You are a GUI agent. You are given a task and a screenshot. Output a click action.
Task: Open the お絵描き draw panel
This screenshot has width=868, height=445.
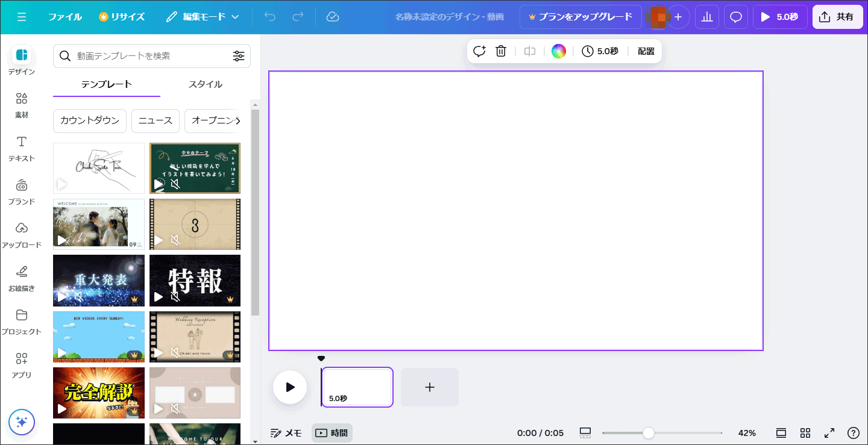click(x=22, y=278)
